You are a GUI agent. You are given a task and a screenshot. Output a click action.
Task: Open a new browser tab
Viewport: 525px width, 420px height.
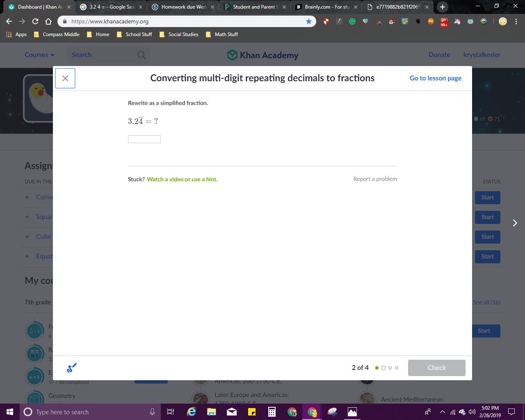[442, 7]
